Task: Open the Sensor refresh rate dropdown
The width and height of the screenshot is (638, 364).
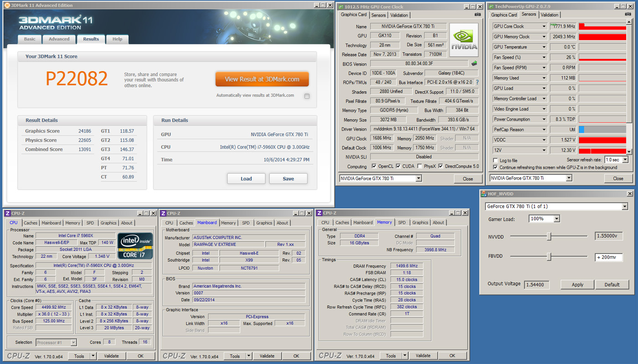Action: click(625, 160)
